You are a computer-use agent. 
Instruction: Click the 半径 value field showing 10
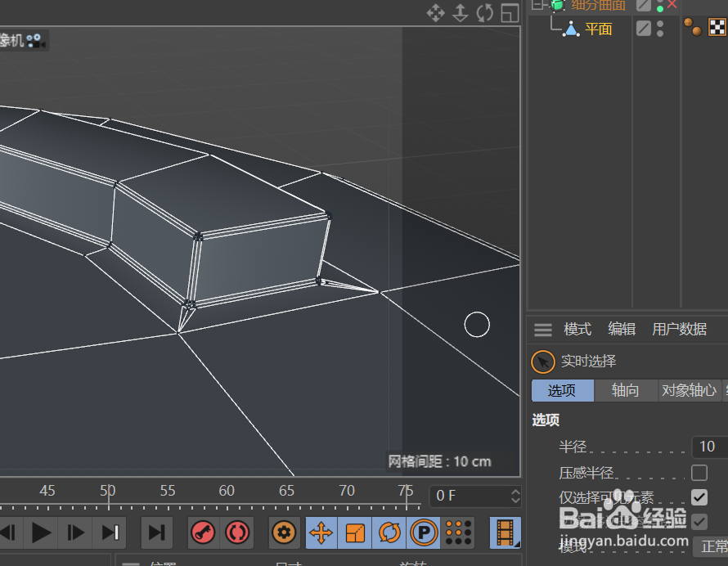click(x=706, y=447)
